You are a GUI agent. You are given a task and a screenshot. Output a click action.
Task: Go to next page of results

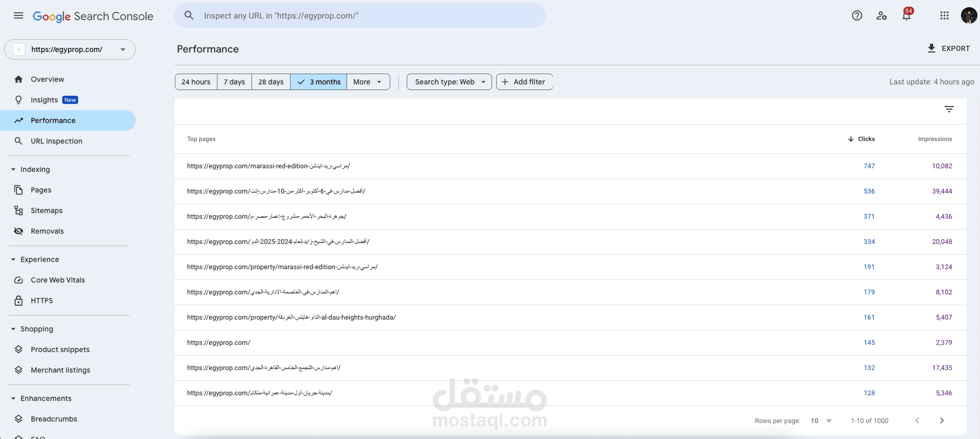(942, 420)
